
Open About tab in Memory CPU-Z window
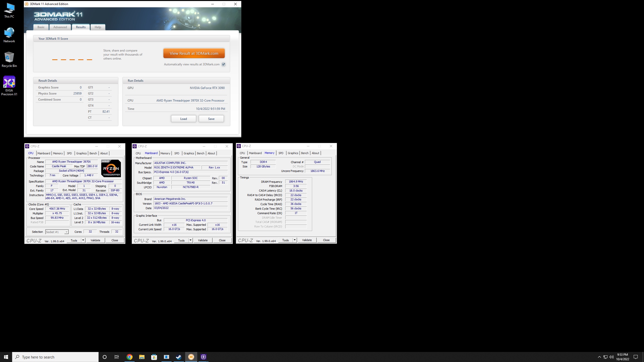point(315,153)
